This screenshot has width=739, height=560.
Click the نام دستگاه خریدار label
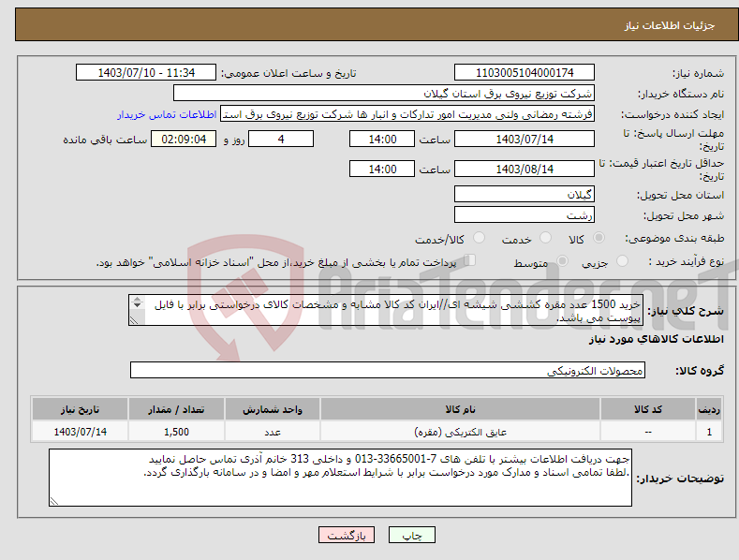[681, 94]
